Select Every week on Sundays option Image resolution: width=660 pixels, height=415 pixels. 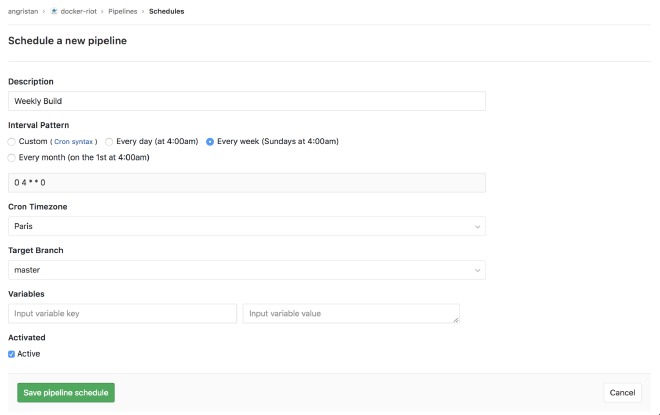(210, 142)
